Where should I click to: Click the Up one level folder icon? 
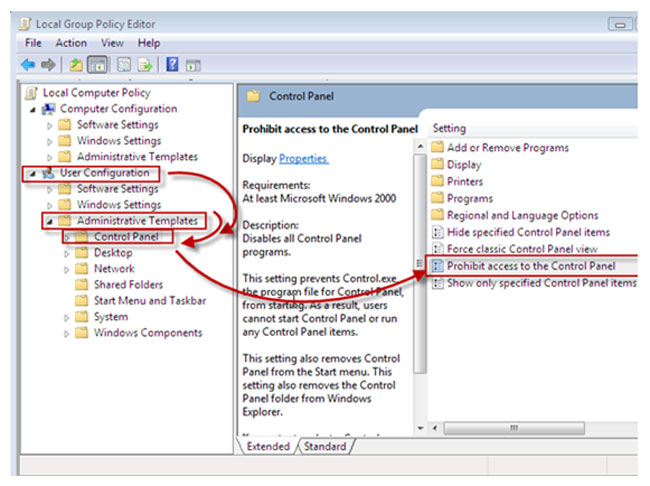pos(76,65)
